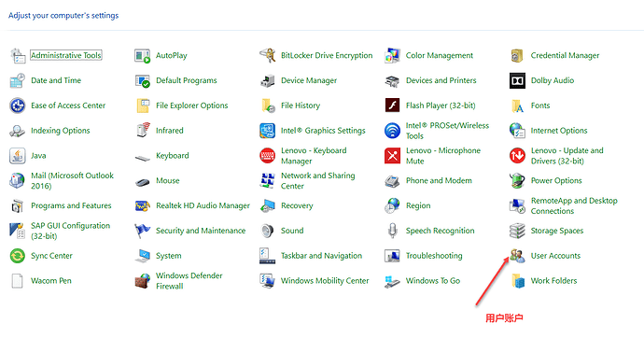Image resolution: width=644 pixels, height=338 pixels.
Task: Open the Windows To Go icon
Action: (x=392, y=281)
